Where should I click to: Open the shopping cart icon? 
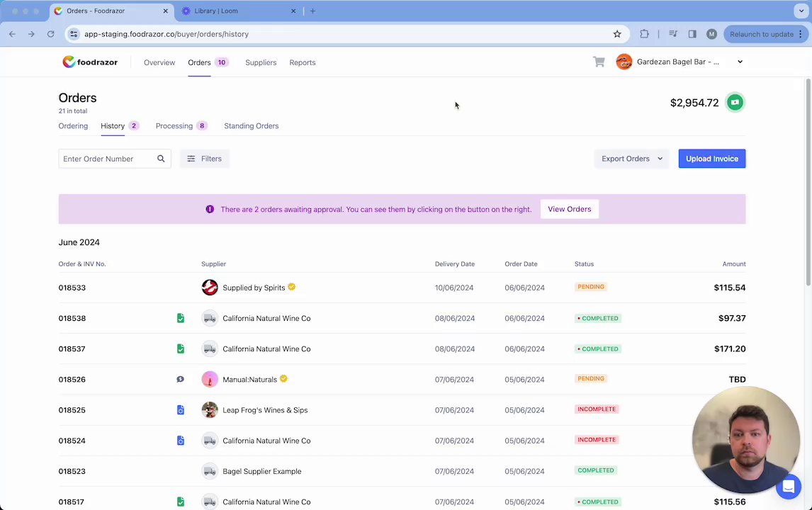click(x=599, y=62)
